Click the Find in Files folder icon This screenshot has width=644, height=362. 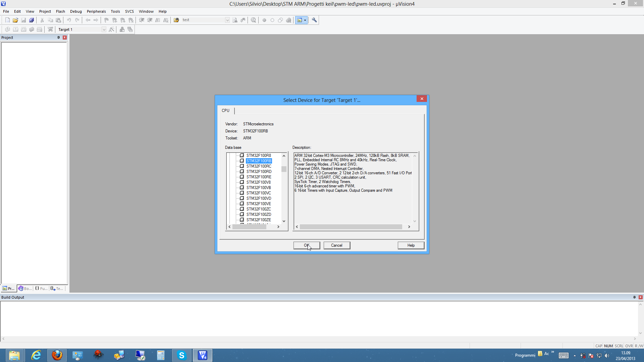click(x=176, y=20)
